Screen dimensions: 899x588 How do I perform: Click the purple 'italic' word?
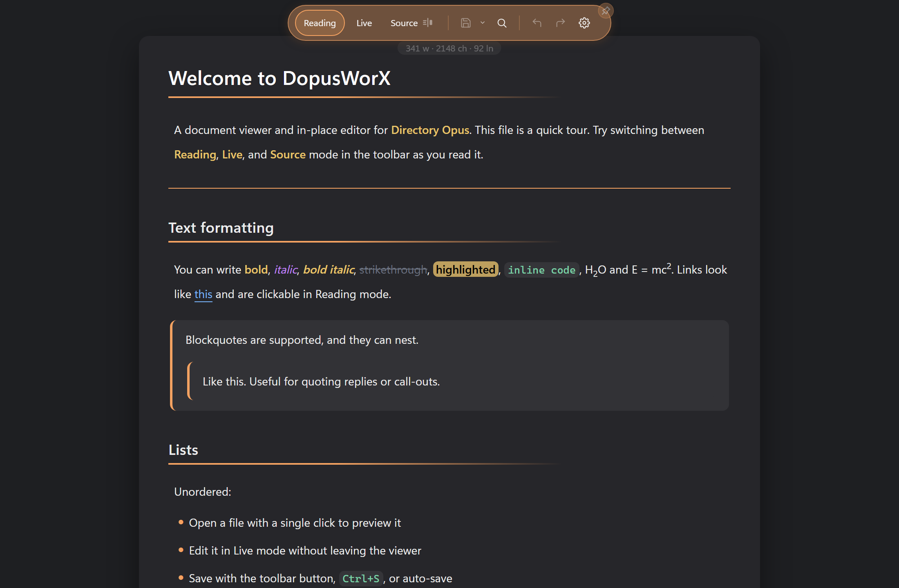[x=285, y=270]
